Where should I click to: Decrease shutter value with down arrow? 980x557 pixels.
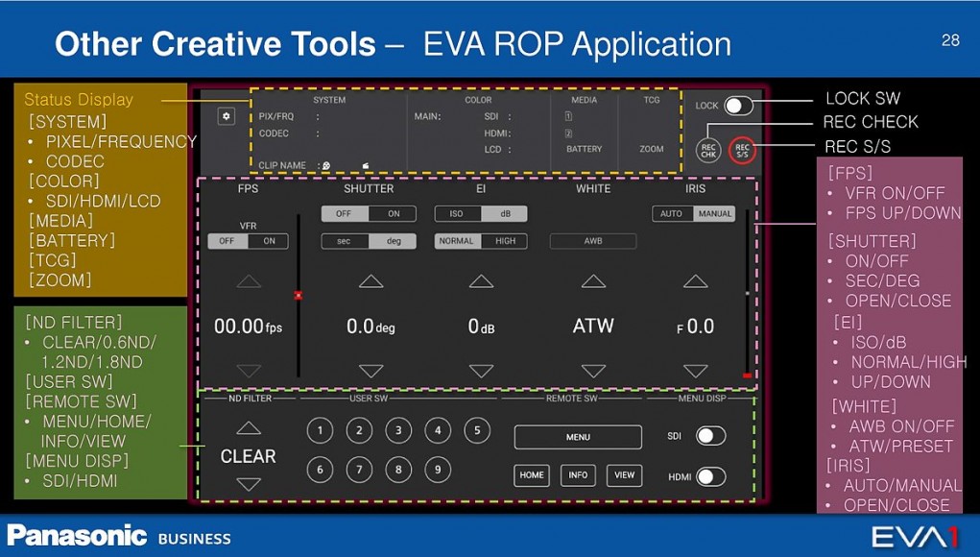point(370,371)
